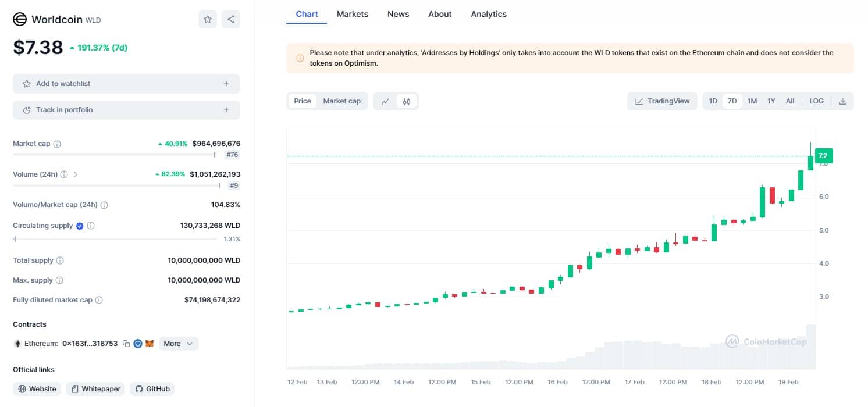Click the star favorite icon beside Worldcoin
The image size is (868, 407).
click(x=208, y=19)
